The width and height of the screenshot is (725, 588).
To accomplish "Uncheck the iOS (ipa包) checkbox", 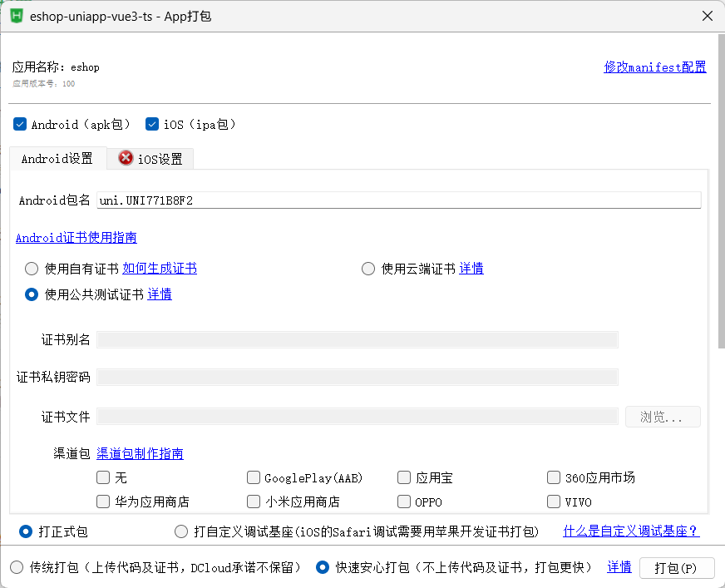I will click(152, 125).
